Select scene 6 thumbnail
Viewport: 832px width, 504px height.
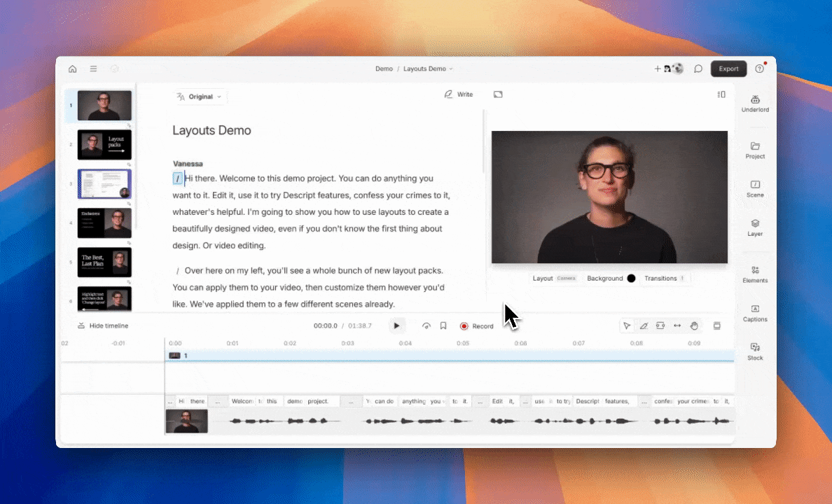(104, 299)
